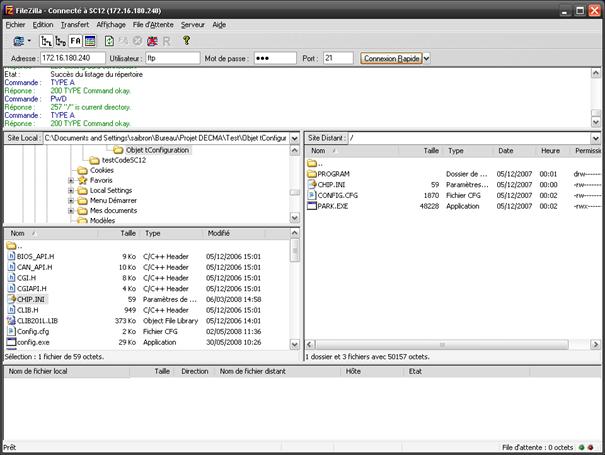Click the log pane scroll-down arrow
This screenshot has height=455, width=605.
(595, 122)
